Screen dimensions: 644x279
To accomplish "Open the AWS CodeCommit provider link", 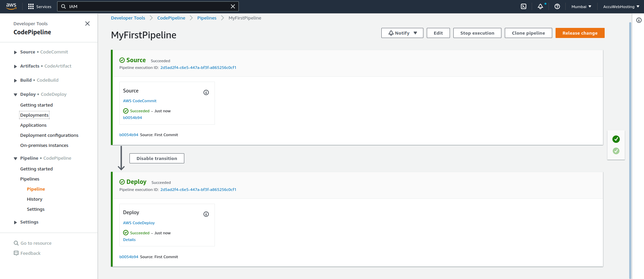I will [x=140, y=101].
